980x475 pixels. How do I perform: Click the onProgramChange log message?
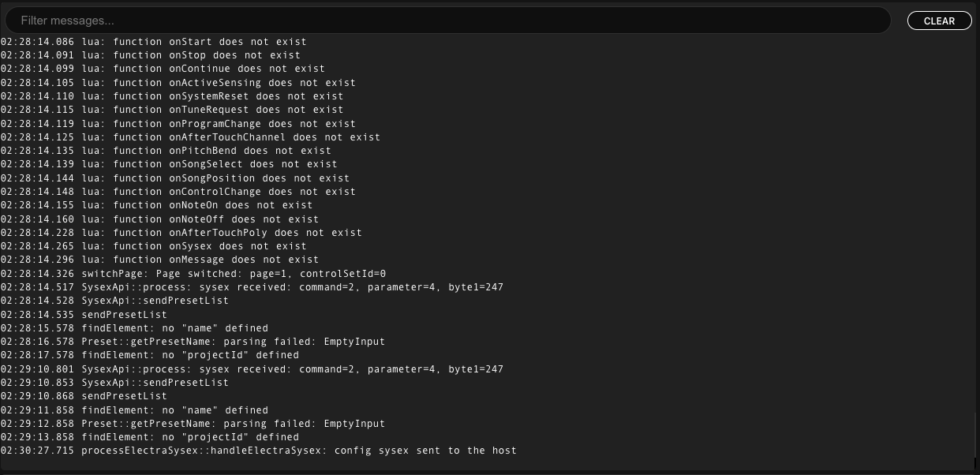[178, 123]
